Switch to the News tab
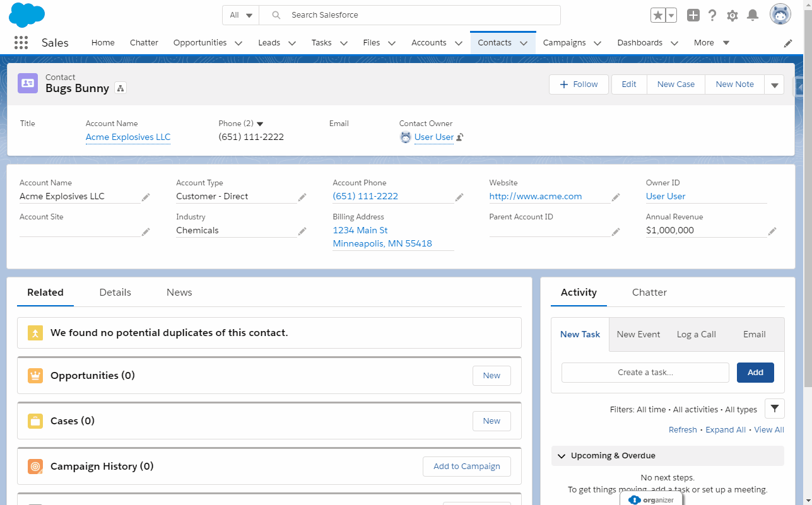The width and height of the screenshot is (812, 505). [179, 293]
